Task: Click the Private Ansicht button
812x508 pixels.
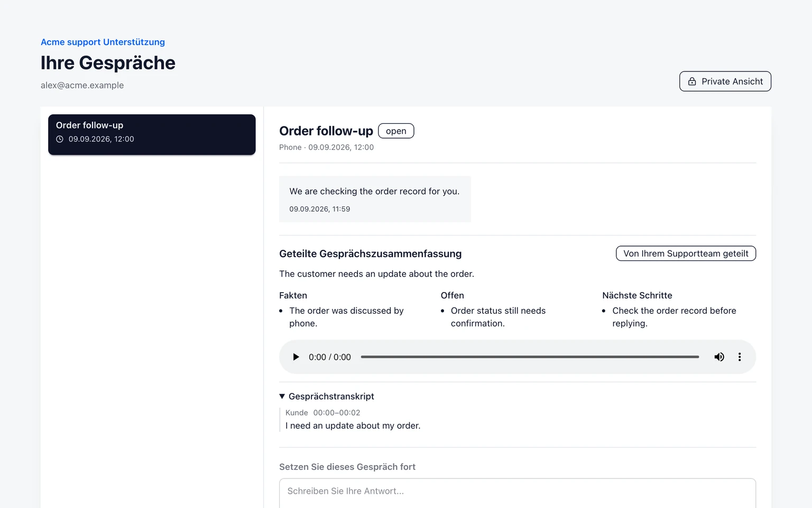Action: [x=725, y=81]
